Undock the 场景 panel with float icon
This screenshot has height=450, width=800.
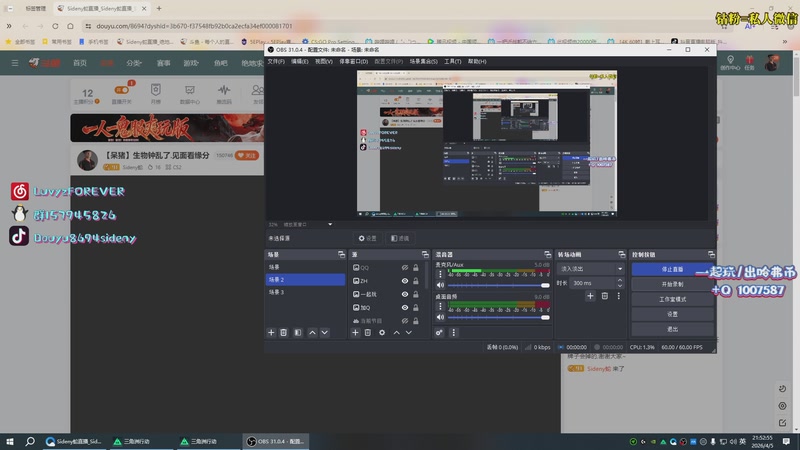341,254
